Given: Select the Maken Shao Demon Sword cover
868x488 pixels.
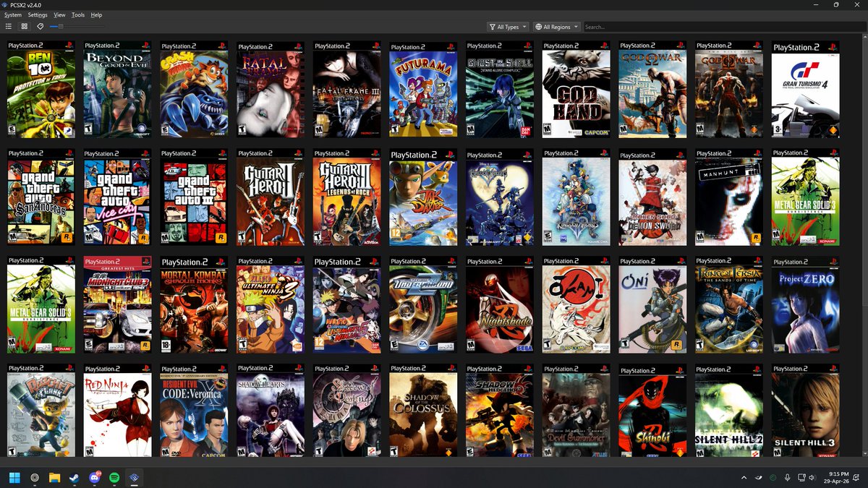Looking at the screenshot, I should click(652, 197).
